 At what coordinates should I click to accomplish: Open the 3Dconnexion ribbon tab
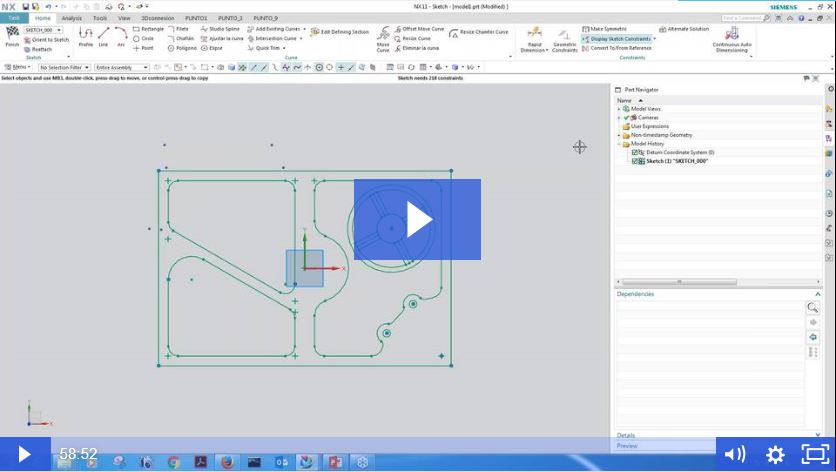(157, 18)
